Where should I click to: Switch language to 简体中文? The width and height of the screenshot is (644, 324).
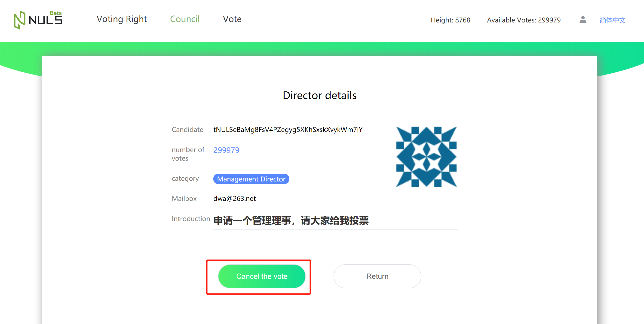(612, 20)
